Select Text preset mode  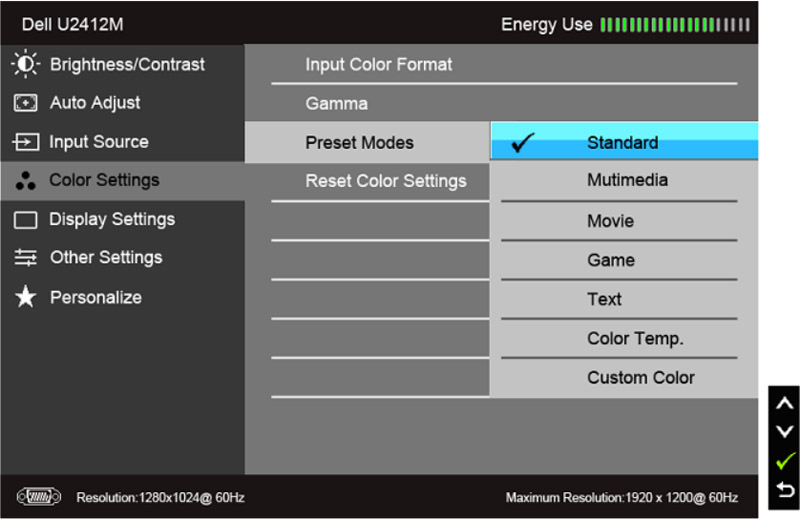[624, 299]
